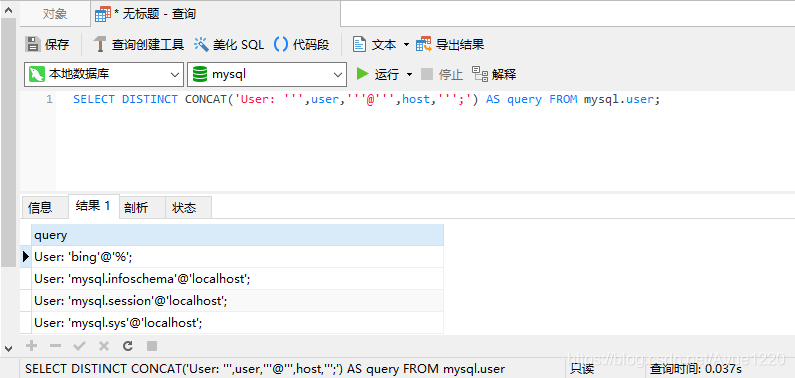Switch to the Objects (对象) tab
The height and width of the screenshot is (378, 795).
[55, 14]
